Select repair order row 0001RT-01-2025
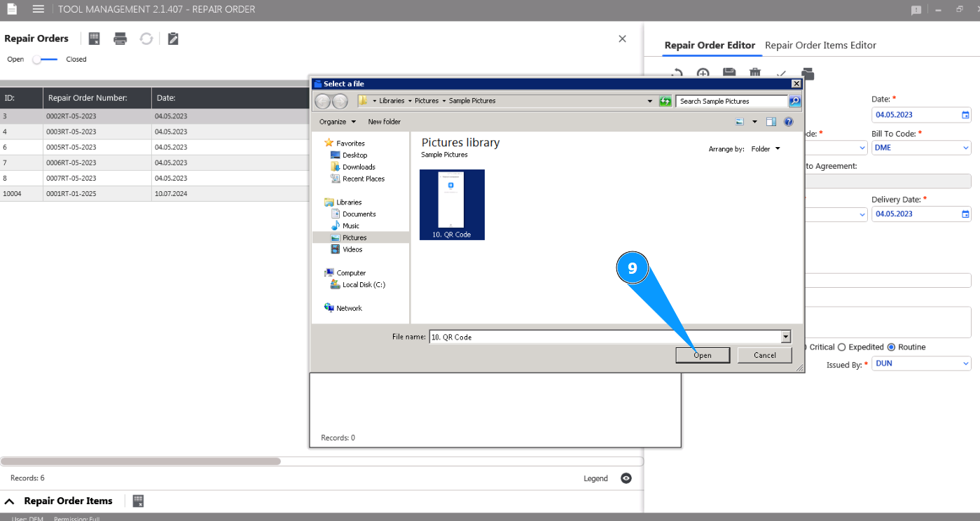 pyautogui.click(x=155, y=193)
